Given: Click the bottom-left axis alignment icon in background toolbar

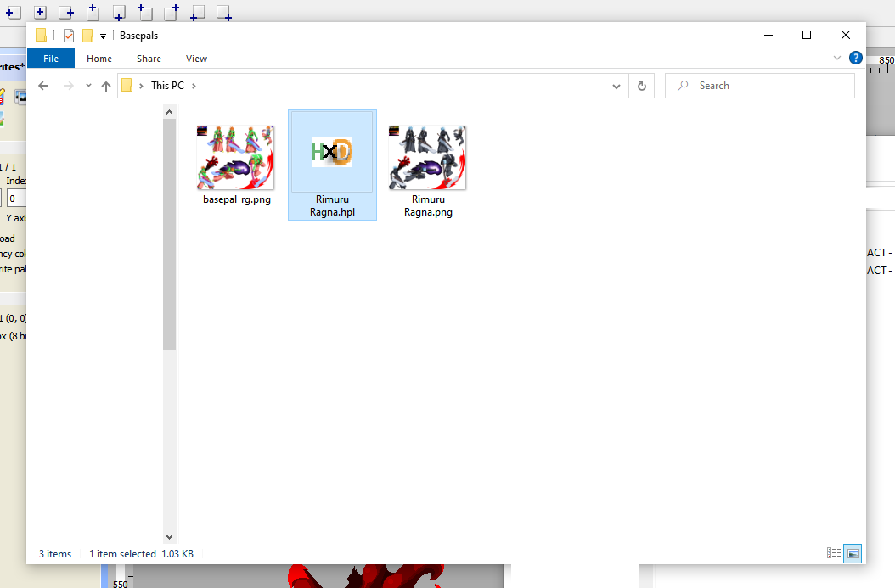Looking at the screenshot, I should pos(198,13).
